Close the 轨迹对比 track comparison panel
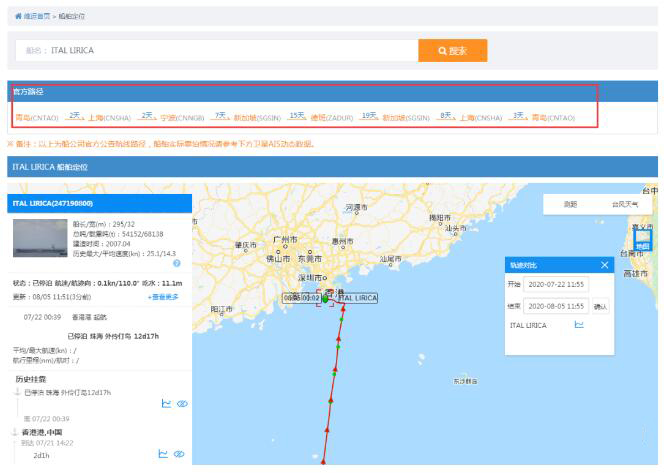 (x=604, y=265)
